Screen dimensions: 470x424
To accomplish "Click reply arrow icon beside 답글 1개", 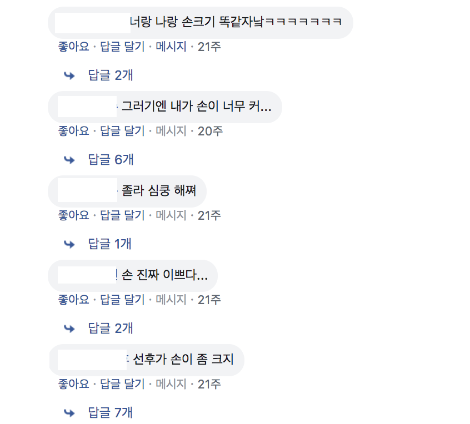I will (69, 244).
